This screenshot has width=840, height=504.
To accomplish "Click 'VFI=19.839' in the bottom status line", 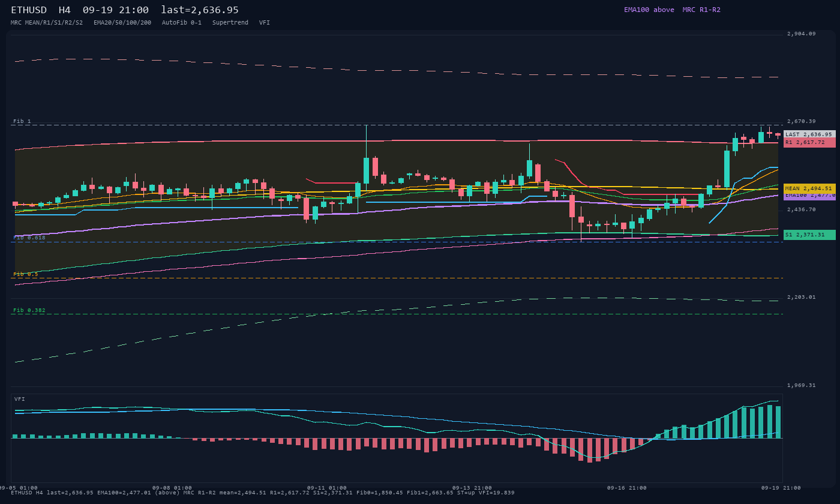I will click(497, 493).
